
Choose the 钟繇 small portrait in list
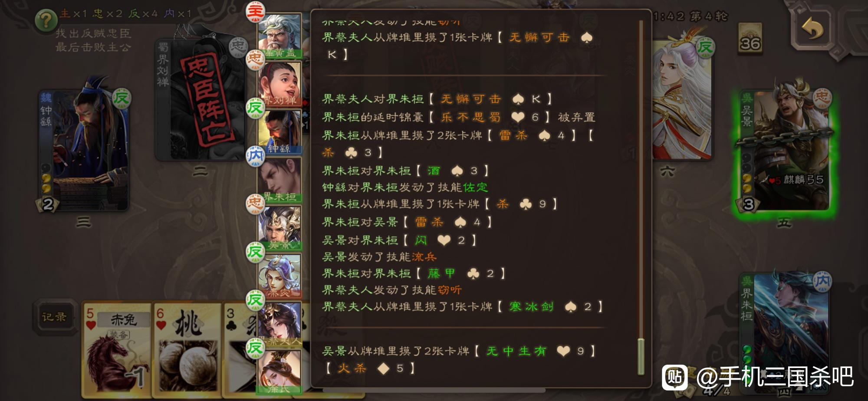point(279,131)
